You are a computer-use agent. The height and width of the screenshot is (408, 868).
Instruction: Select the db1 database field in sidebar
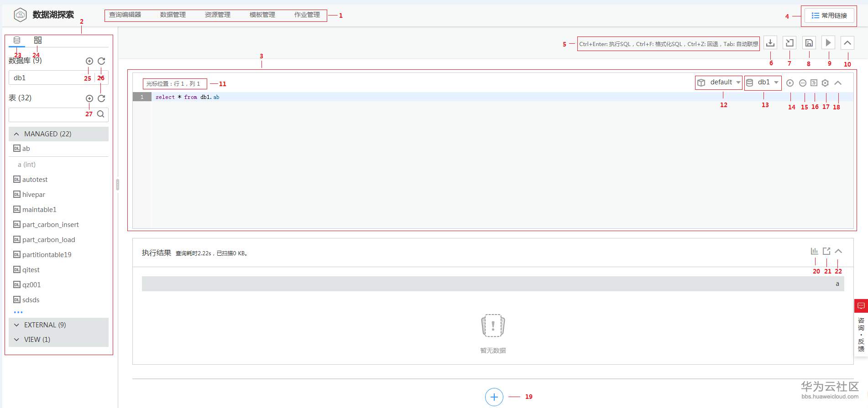(58, 77)
